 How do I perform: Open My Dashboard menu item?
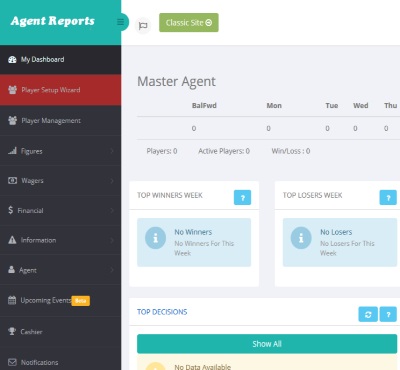[x=60, y=60]
